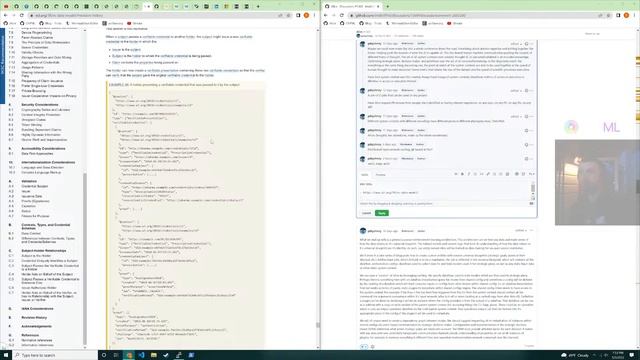
Task: Open Accessibility Considerations in the table of contents
Action: click(x=43, y=149)
